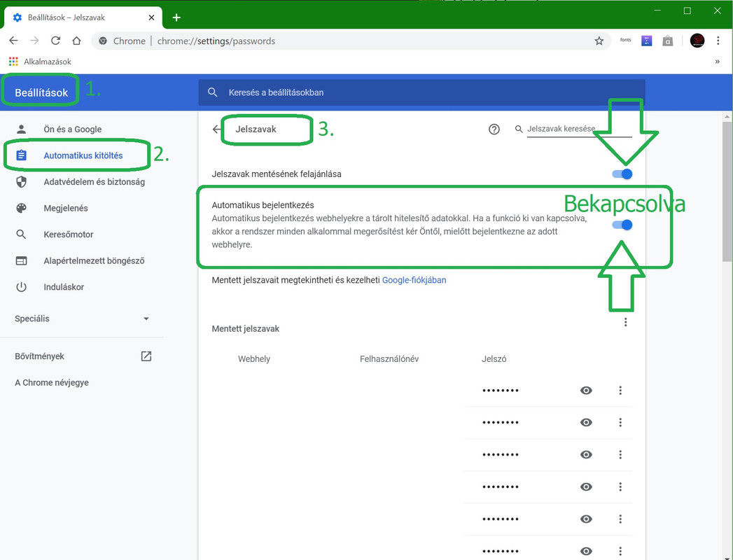Select the Beállítások – Jelszavak tab
Screen dimensions: 733x560
(x=83, y=17)
